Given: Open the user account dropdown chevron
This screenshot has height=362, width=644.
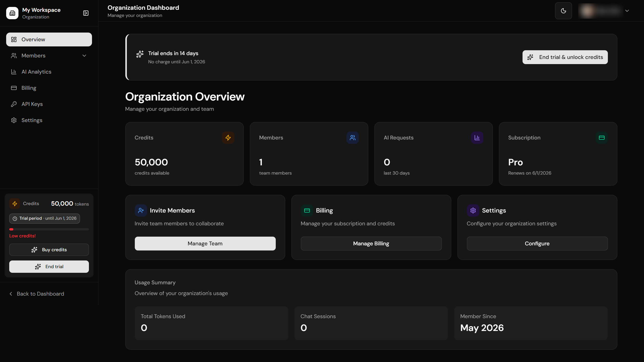Looking at the screenshot, I should point(627,11).
